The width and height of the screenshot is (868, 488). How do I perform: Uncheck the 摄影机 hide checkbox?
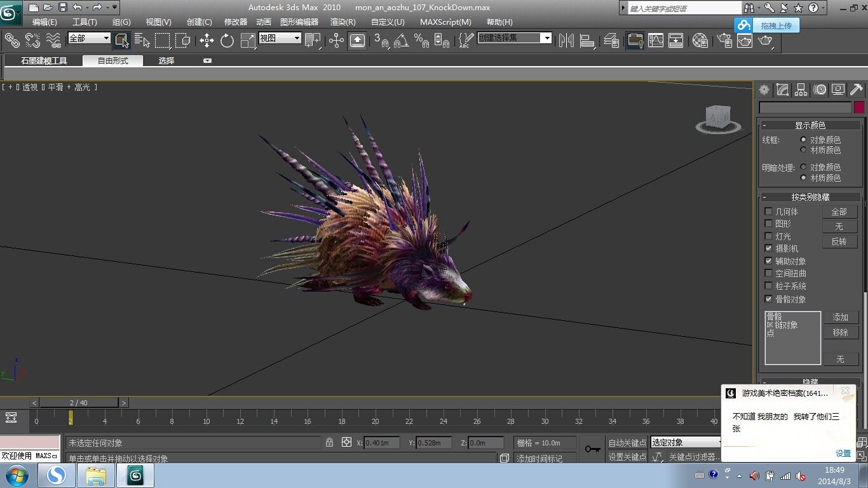(768, 248)
